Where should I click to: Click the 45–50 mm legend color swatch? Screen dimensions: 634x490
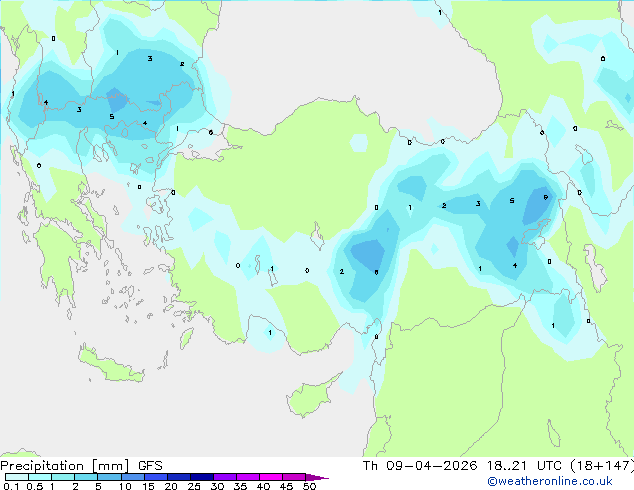(294, 477)
